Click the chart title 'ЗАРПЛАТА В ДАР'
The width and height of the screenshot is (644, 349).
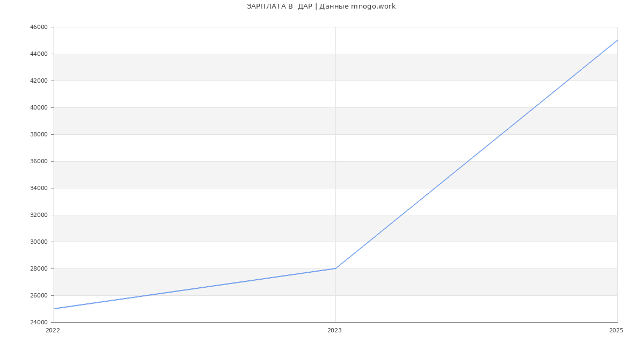tap(279, 6)
